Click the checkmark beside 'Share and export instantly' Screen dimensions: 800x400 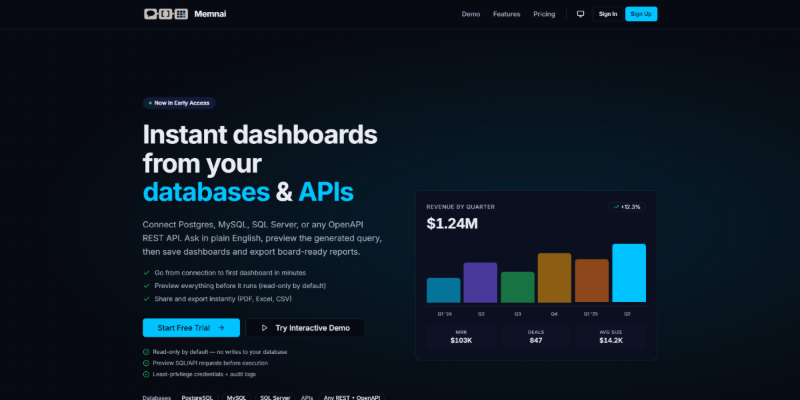coord(147,298)
